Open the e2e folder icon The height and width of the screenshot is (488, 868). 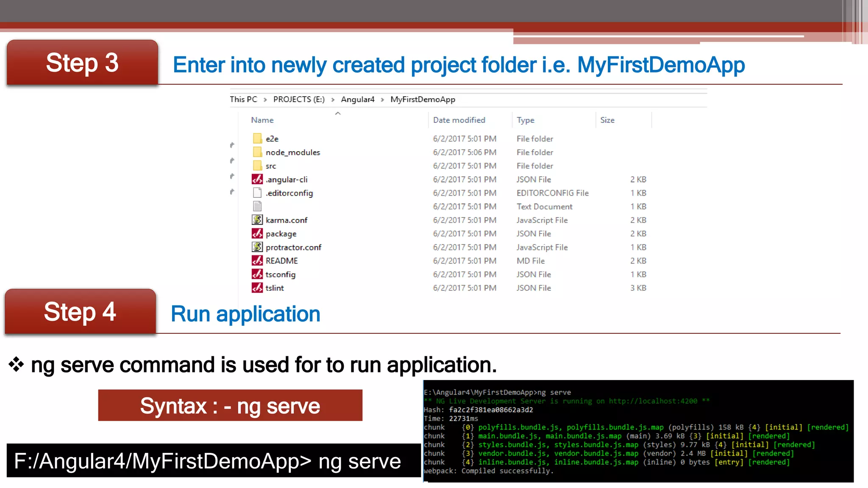click(x=257, y=139)
